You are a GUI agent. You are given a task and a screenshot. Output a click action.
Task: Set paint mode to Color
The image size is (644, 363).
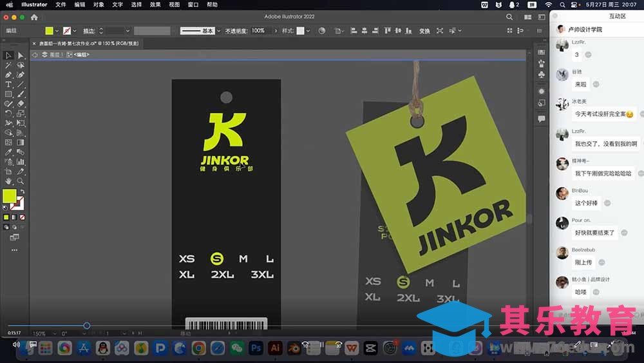[x=6, y=217]
